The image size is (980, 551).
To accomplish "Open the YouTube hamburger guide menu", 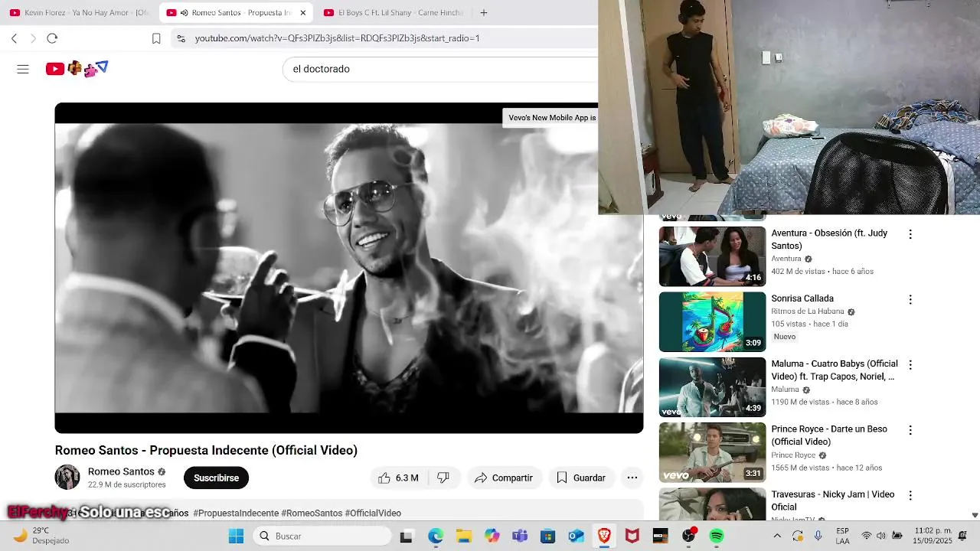I will click(23, 69).
